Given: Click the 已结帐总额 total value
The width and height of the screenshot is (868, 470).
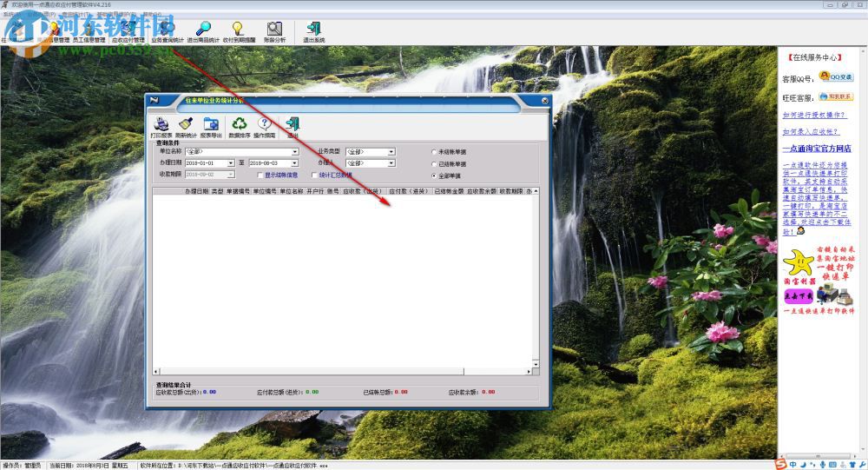Looking at the screenshot, I should click(401, 392).
